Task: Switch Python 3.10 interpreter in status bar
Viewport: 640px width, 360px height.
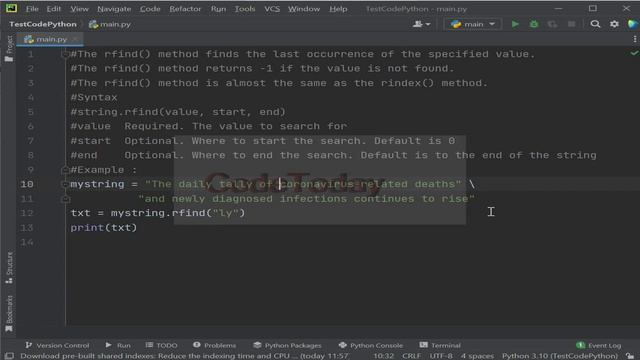Action: 560,356
